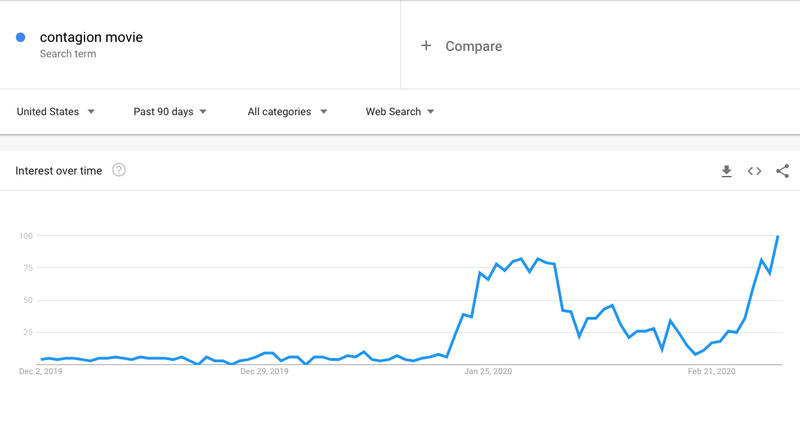Select the Dec 2, 2019 axis label

pyautogui.click(x=41, y=371)
